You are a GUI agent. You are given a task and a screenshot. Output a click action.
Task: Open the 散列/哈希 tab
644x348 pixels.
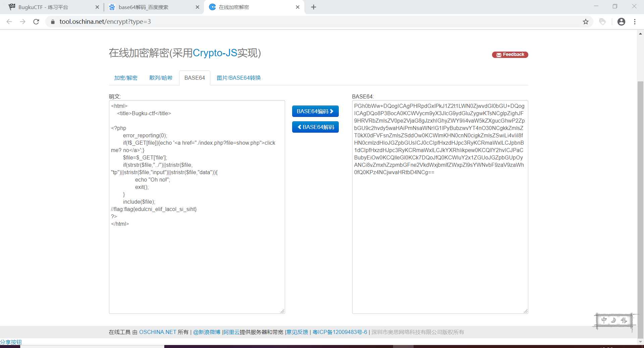coord(161,78)
